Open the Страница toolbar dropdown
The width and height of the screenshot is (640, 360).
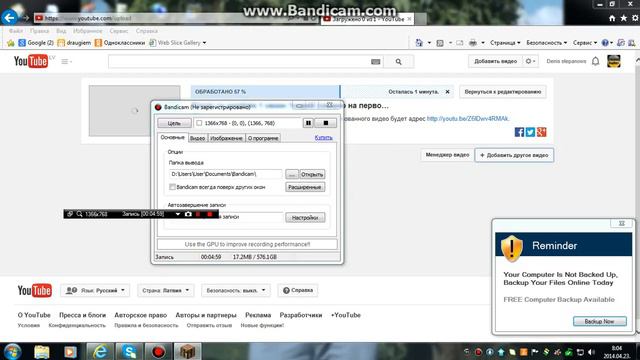tap(505, 42)
